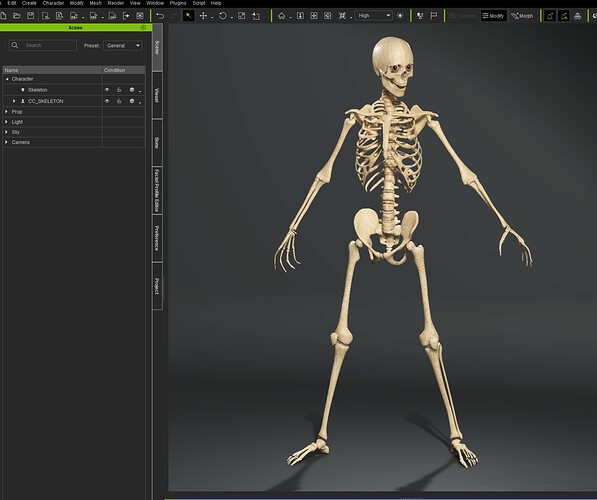Expand the CC_SKELETON tree node
597x500 pixels.
coord(14,101)
